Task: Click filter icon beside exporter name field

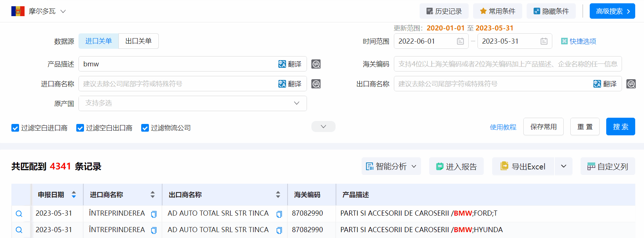Action: [x=631, y=84]
